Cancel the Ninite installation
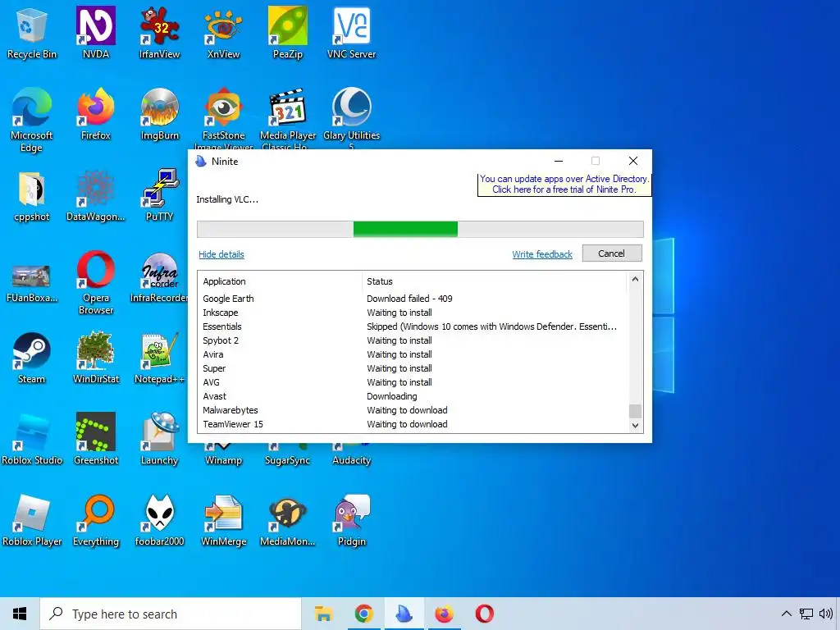Image resolution: width=840 pixels, height=630 pixels. click(x=612, y=253)
